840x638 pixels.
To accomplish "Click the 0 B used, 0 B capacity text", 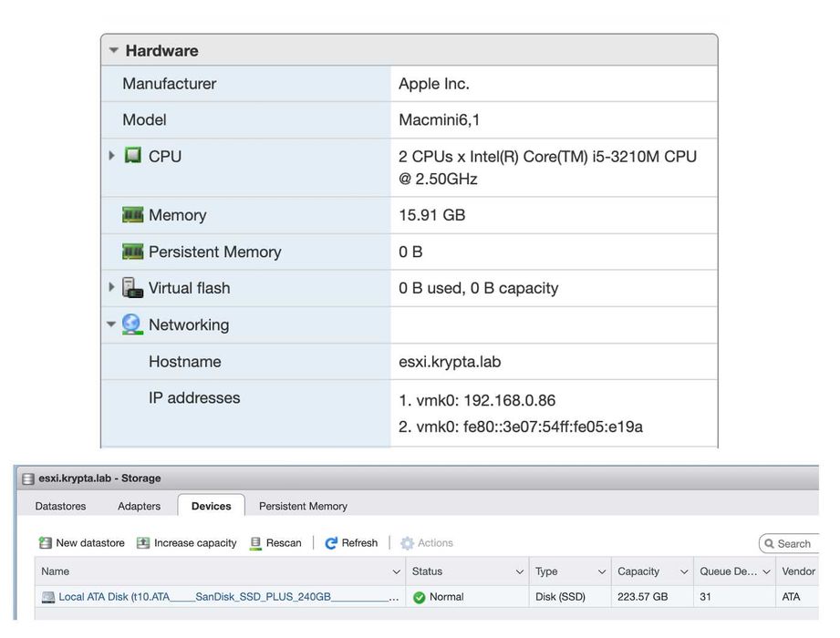I will pyautogui.click(x=479, y=288).
